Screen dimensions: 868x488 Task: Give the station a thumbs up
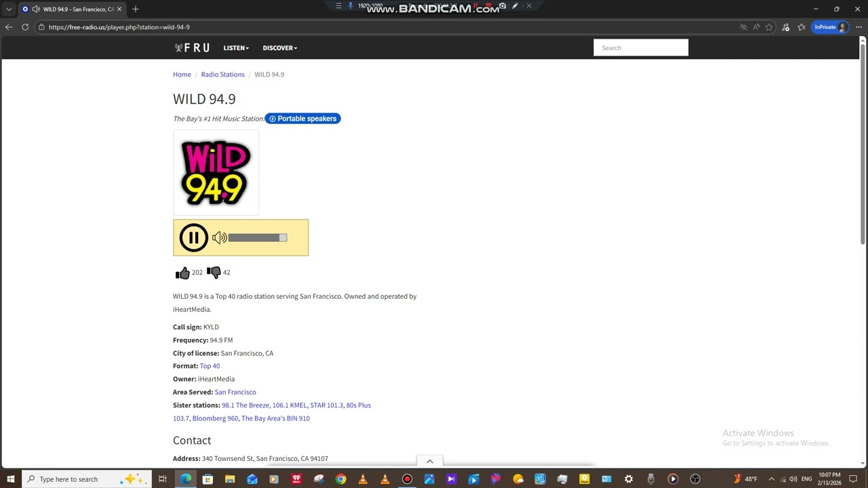[x=182, y=272]
